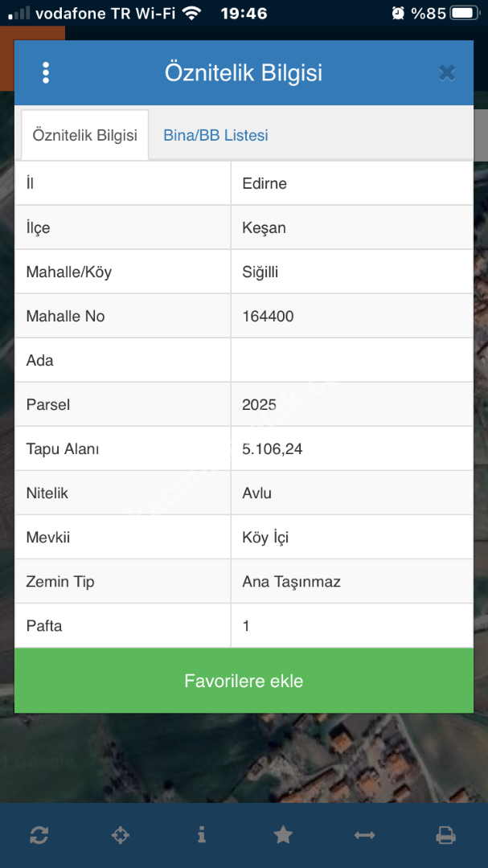Open the three-dot options menu

pyautogui.click(x=46, y=73)
